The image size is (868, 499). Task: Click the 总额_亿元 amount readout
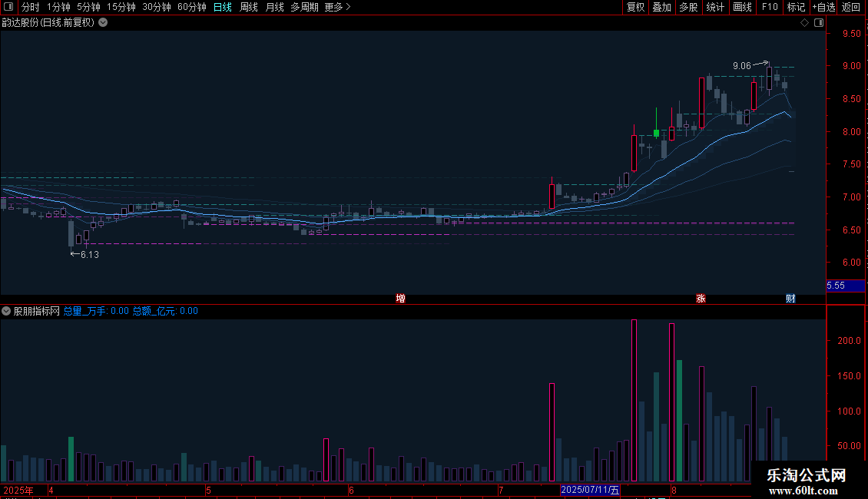click(165, 311)
